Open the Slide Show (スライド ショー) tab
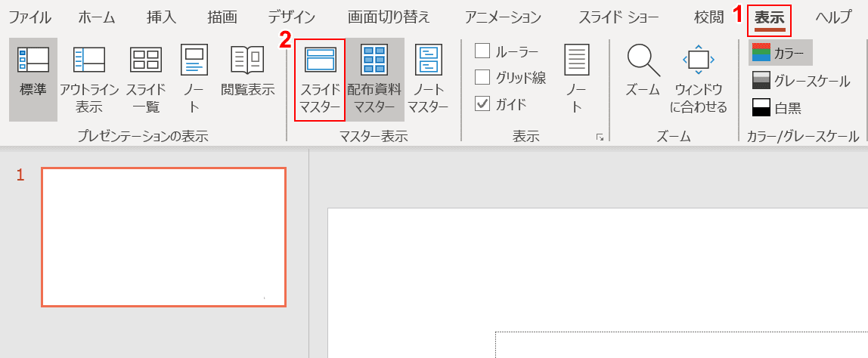 [x=618, y=17]
